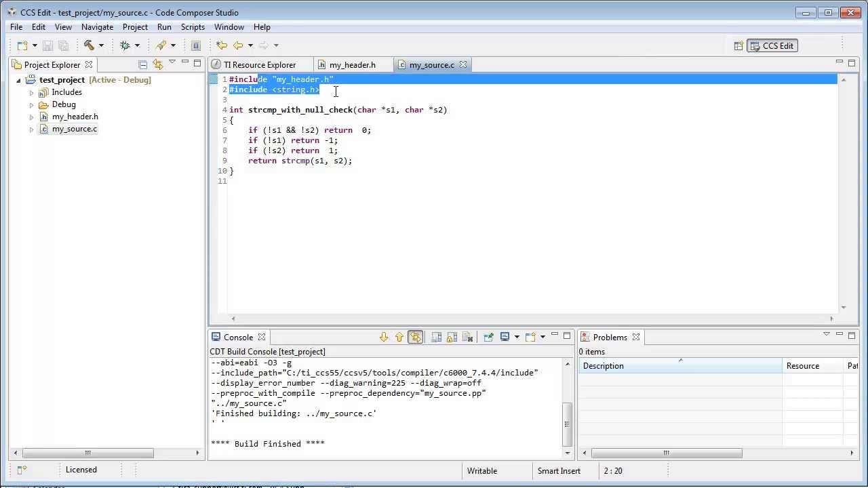Expand the my_source.c tree node
The height and width of the screenshot is (488, 868).
coord(31,129)
